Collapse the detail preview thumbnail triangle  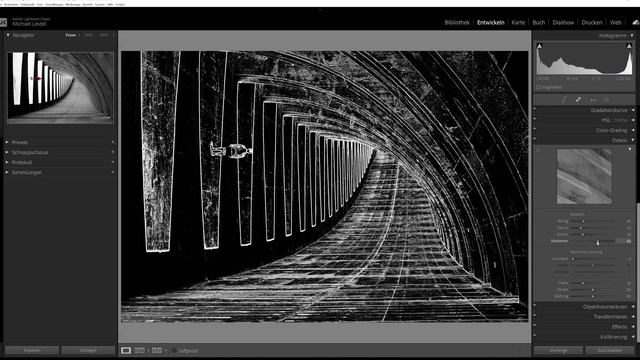[630, 149]
